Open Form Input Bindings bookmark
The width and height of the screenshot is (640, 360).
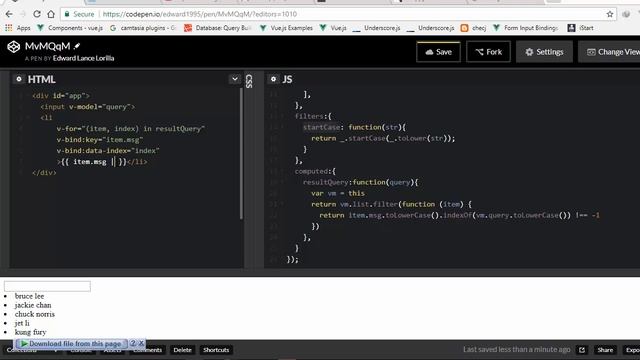coord(525,28)
